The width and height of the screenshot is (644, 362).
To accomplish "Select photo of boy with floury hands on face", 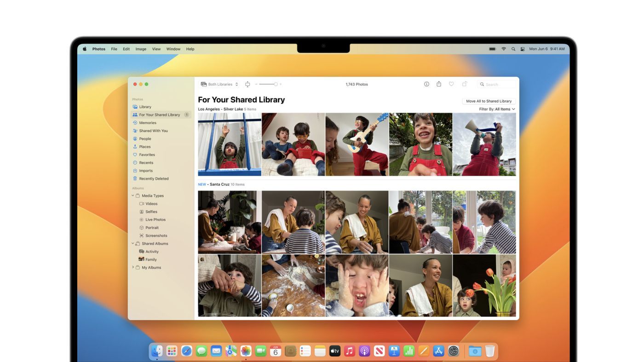I will coord(357,286).
